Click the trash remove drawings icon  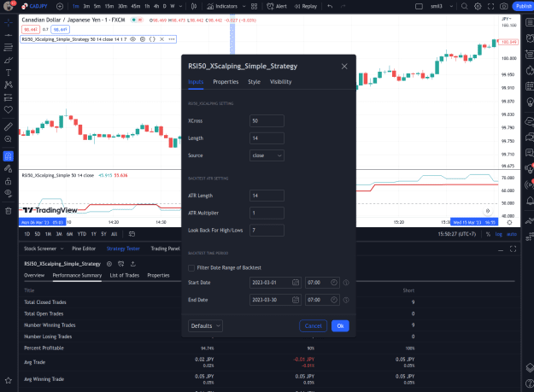coord(9,211)
